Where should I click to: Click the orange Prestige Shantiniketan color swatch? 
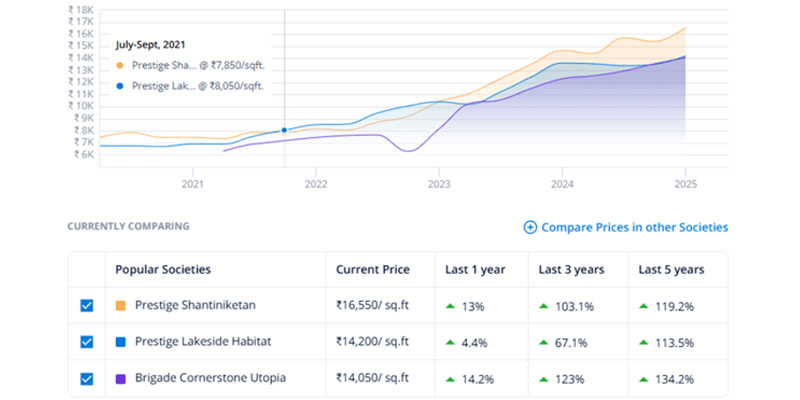121,305
